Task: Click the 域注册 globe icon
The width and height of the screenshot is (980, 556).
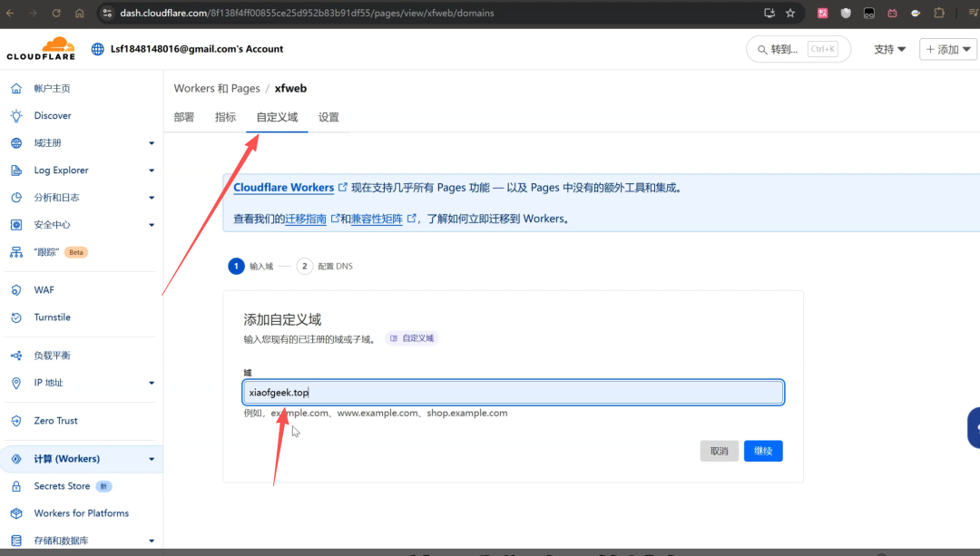Action: click(16, 143)
